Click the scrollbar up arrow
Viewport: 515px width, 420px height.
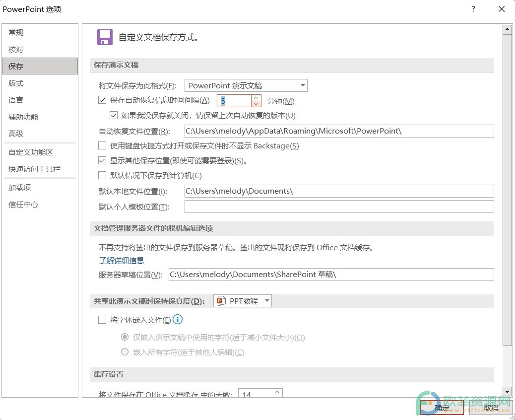507,30
